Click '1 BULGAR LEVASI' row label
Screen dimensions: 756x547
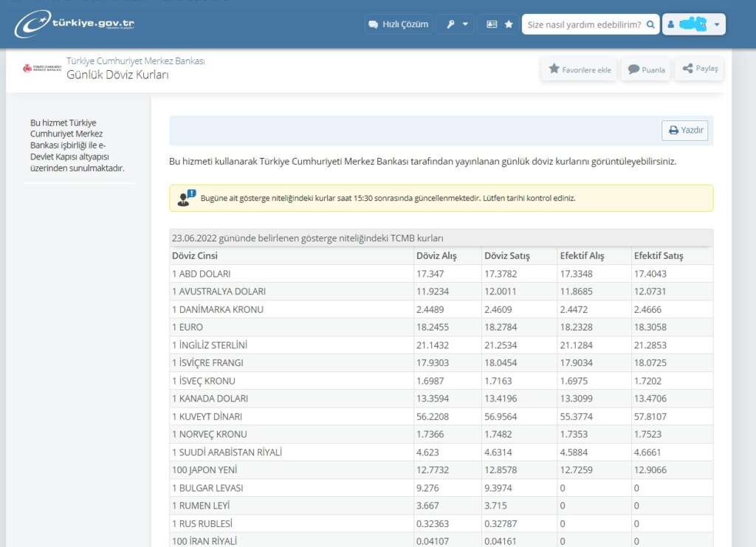pos(207,488)
